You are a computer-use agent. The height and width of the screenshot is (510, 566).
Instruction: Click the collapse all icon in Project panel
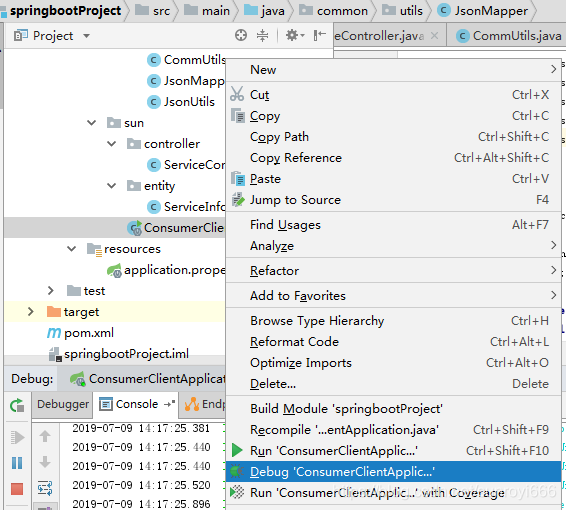point(262,35)
